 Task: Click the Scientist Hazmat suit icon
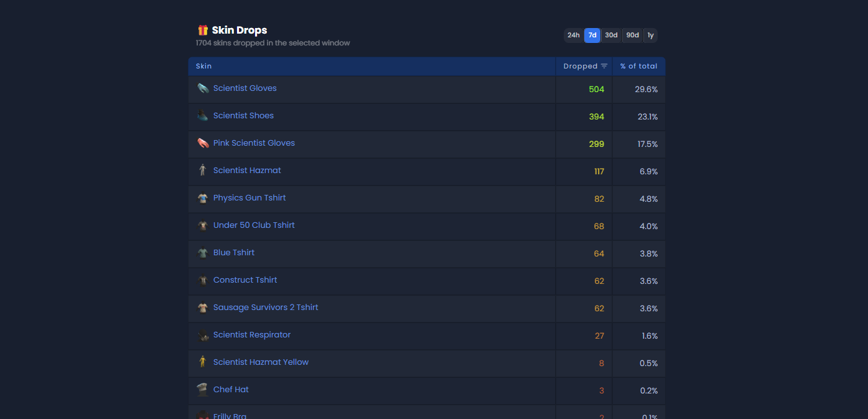[x=203, y=171]
